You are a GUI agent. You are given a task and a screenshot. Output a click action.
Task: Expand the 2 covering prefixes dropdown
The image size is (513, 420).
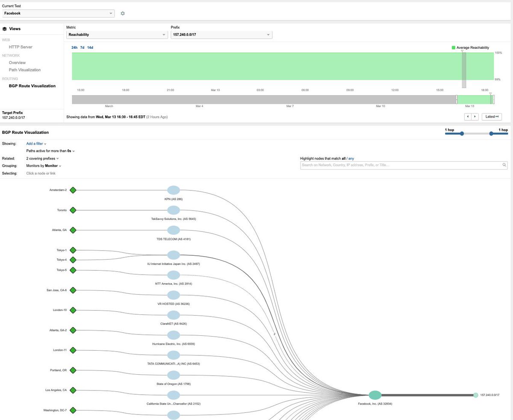[43, 158]
